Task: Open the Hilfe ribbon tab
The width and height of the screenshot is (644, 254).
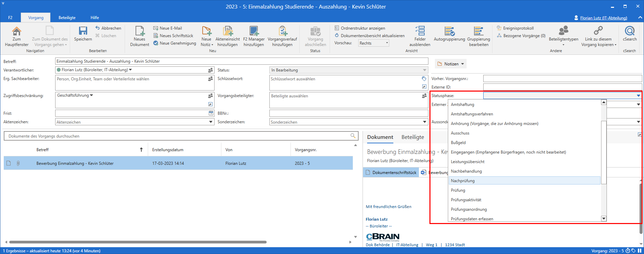Action: (95, 18)
